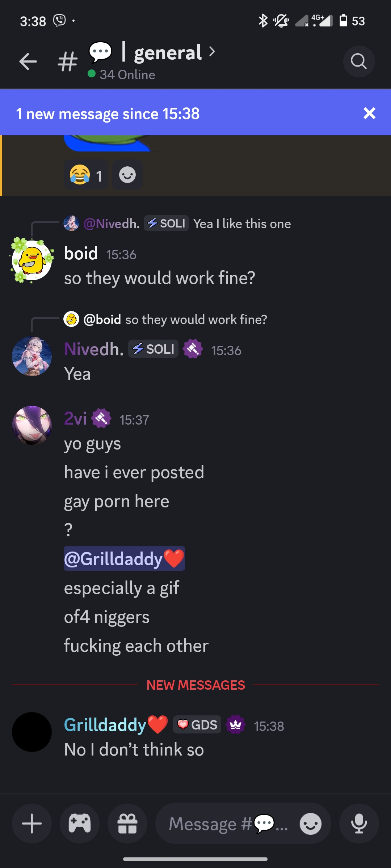Add a reaction with the smiley button
This screenshot has height=868, width=391.
tap(127, 175)
